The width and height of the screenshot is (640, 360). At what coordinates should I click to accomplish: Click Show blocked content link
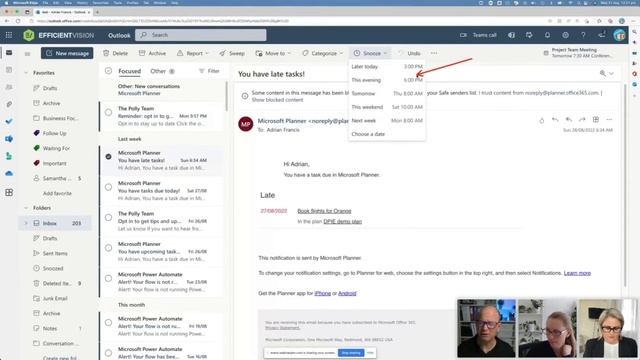coord(277,100)
